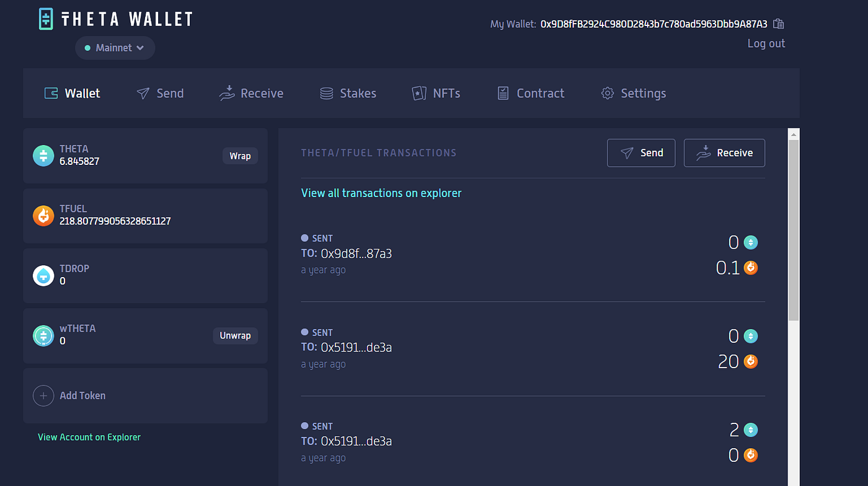Viewport: 868px width, 486px height.
Task: Switch to the Wallet tab
Action: (73, 93)
